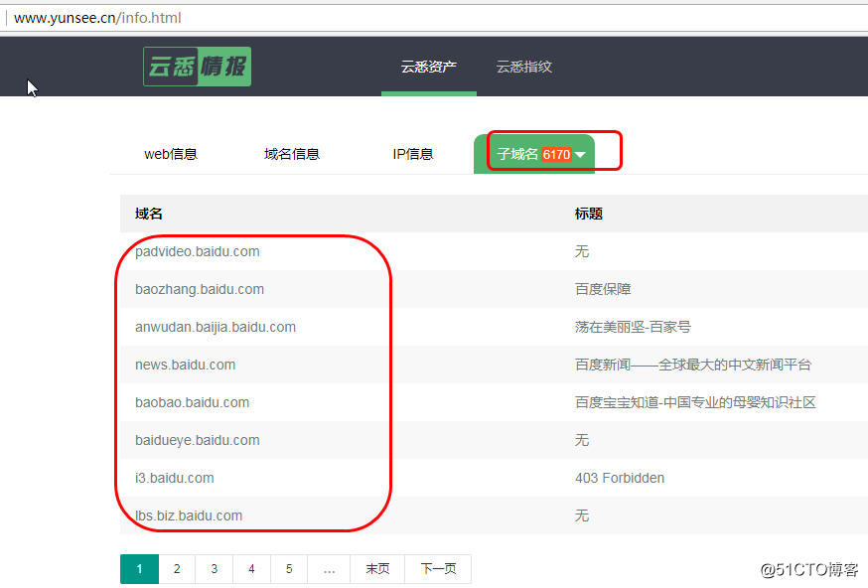Select lbs.biz.baidu.com domain
The width and height of the screenshot is (868, 588).
point(189,514)
